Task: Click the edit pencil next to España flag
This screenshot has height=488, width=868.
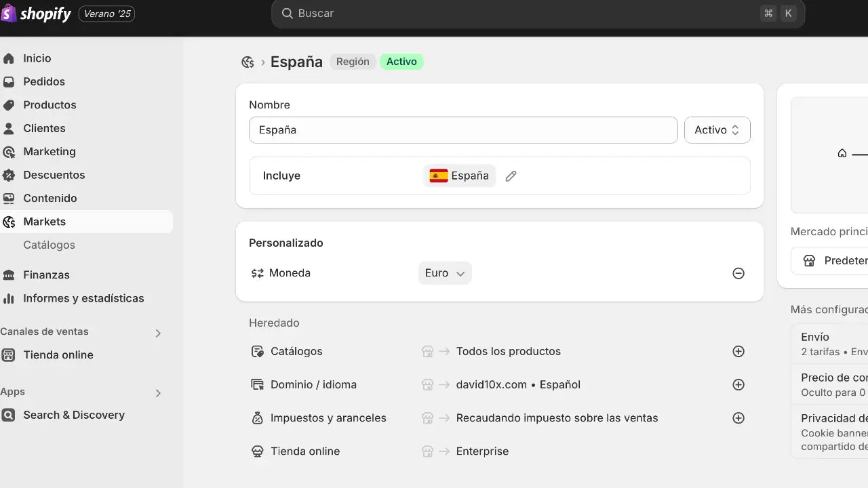Action: point(511,176)
